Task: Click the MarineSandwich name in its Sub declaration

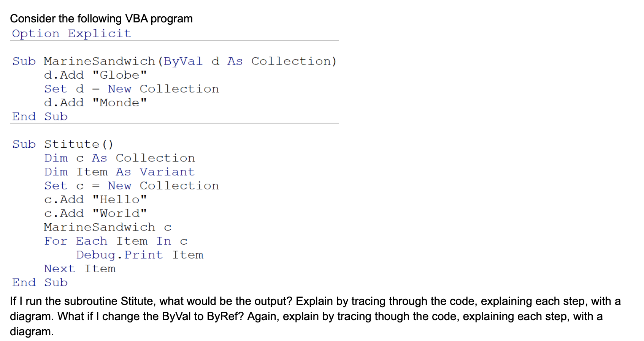Action: 100,61
